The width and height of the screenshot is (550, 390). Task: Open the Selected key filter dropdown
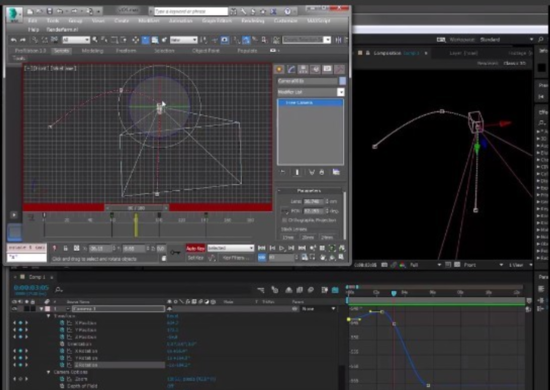tap(230, 248)
